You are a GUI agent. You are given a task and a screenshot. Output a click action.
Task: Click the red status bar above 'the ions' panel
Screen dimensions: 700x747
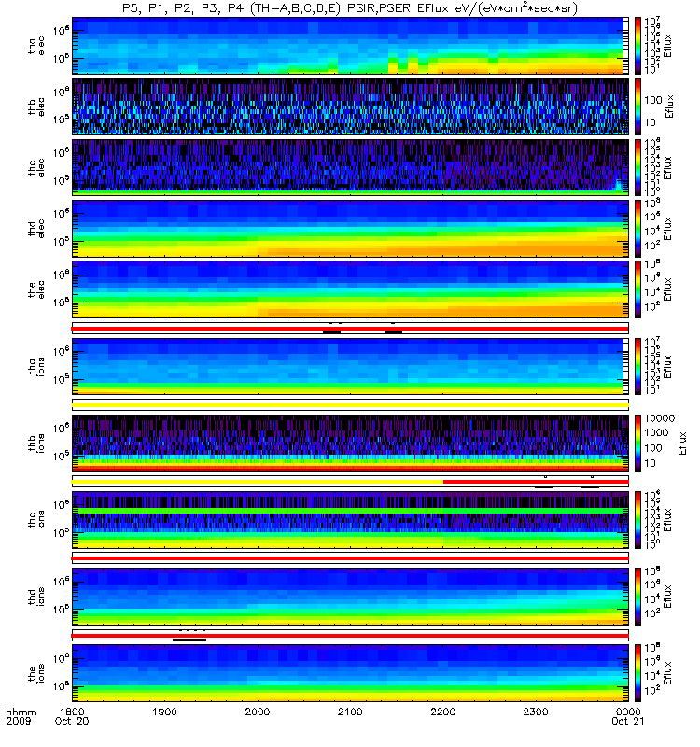[350, 636]
